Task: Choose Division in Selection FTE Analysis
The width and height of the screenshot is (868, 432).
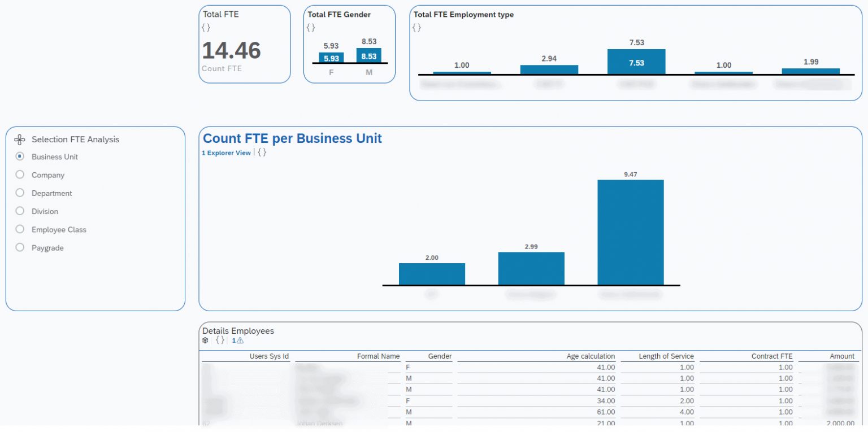Action: (x=20, y=211)
